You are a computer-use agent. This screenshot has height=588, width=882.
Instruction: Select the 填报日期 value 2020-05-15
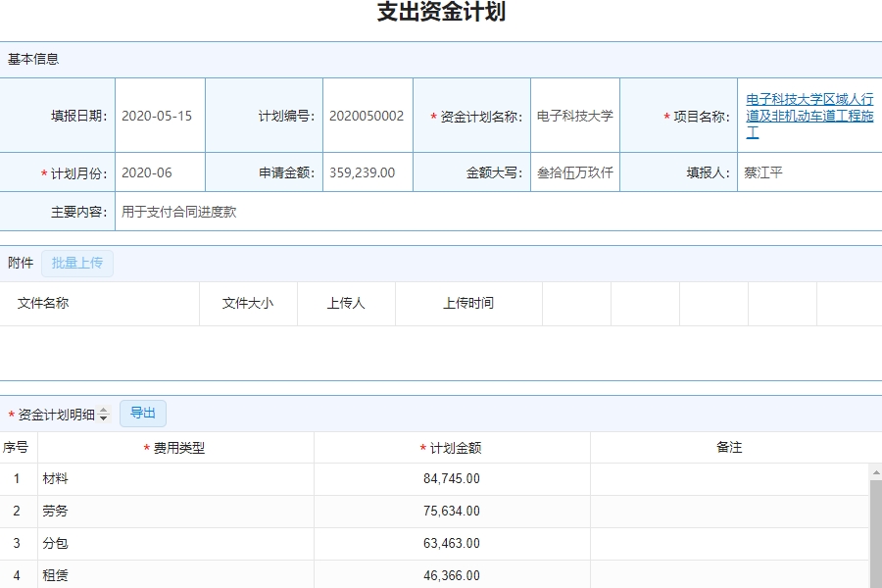click(157, 116)
